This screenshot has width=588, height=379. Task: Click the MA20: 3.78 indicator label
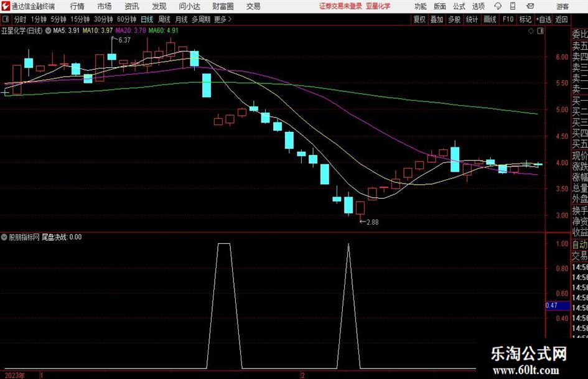click(131, 30)
